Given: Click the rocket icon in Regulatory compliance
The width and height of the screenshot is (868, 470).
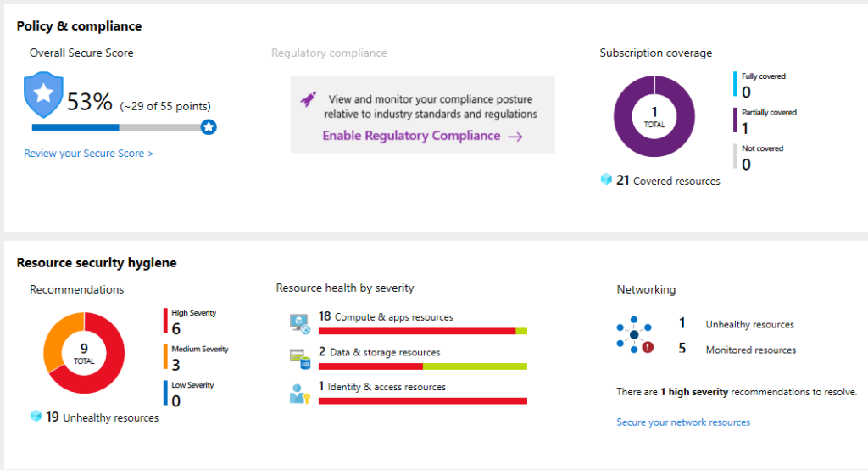Looking at the screenshot, I should click(309, 99).
